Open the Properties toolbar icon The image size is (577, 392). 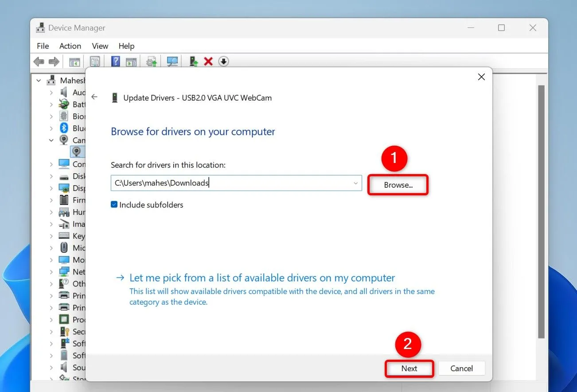95,62
